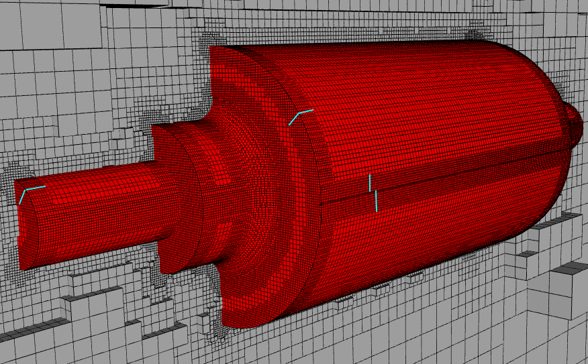Pick the upper cyan vertical line on cylinder

pyautogui.click(x=370, y=182)
